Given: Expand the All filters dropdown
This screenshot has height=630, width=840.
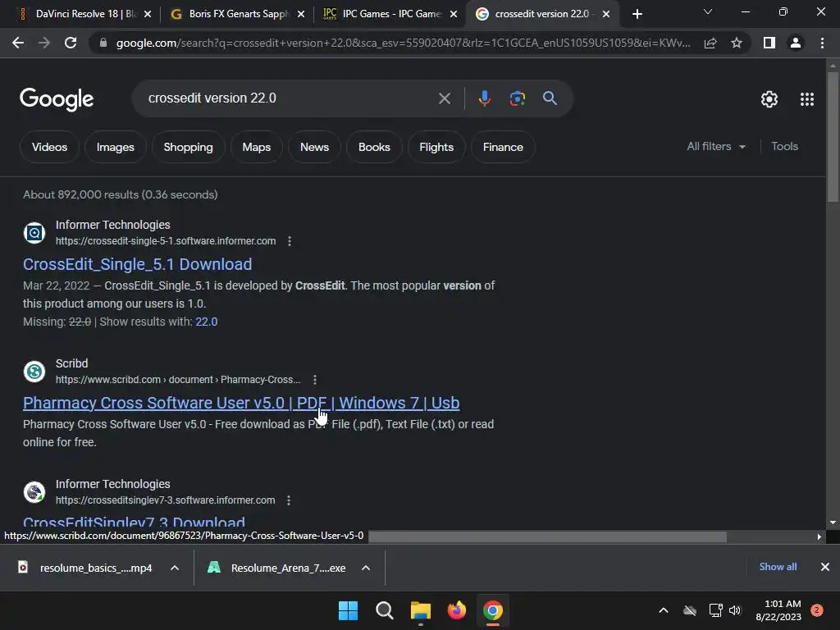Looking at the screenshot, I should pyautogui.click(x=715, y=146).
